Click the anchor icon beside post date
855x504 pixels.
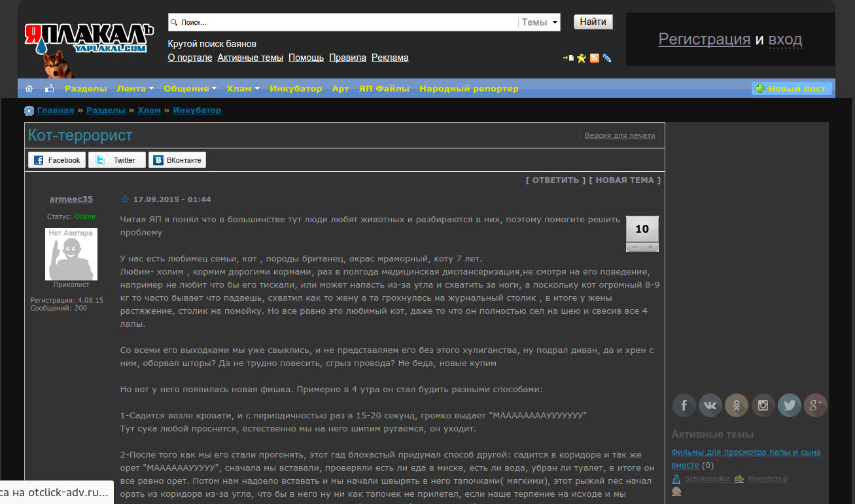(x=126, y=199)
